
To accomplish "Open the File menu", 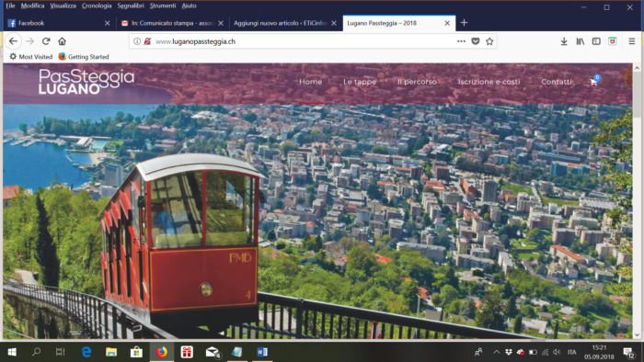I will [x=10, y=6].
